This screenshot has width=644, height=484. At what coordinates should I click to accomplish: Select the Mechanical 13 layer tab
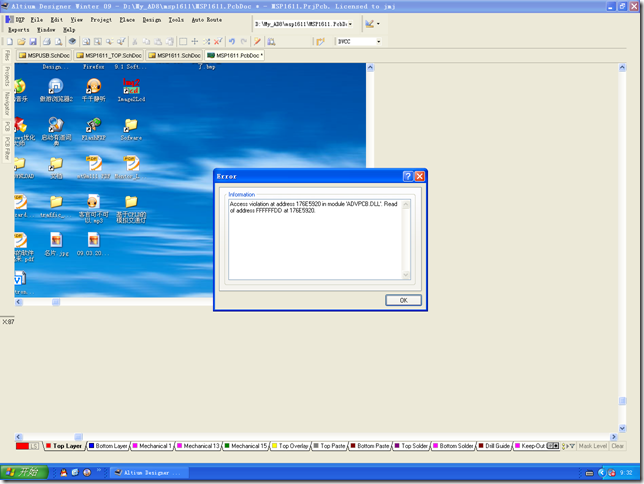[198, 446]
